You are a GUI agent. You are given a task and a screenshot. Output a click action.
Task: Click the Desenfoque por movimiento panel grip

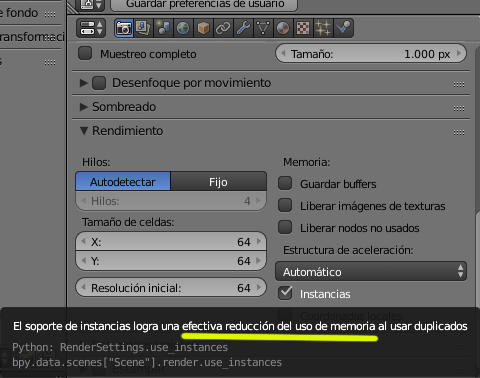tap(459, 84)
